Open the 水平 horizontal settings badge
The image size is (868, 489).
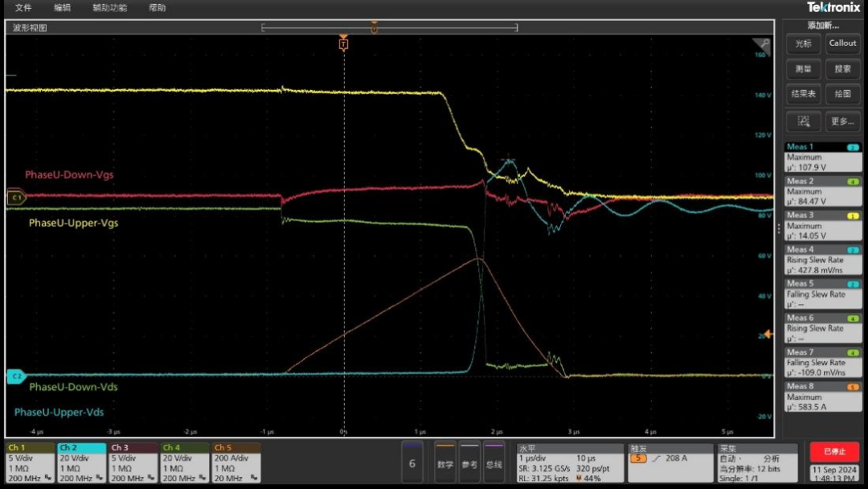pyautogui.click(x=570, y=463)
